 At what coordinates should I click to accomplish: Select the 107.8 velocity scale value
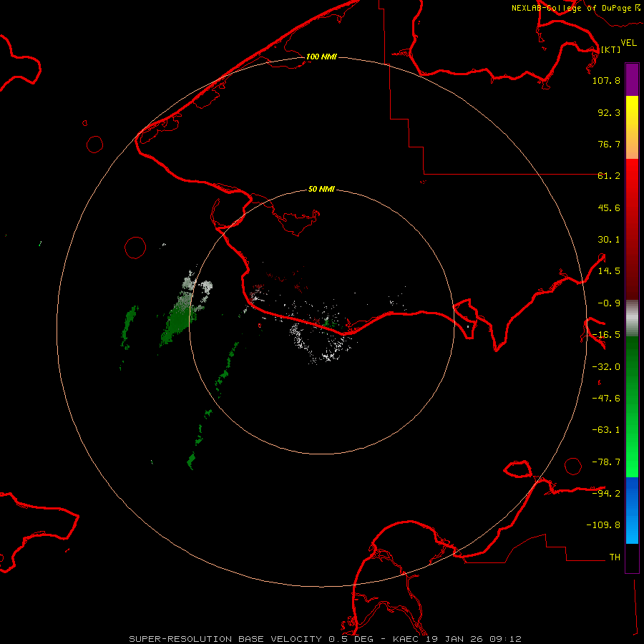(x=606, y=80)
